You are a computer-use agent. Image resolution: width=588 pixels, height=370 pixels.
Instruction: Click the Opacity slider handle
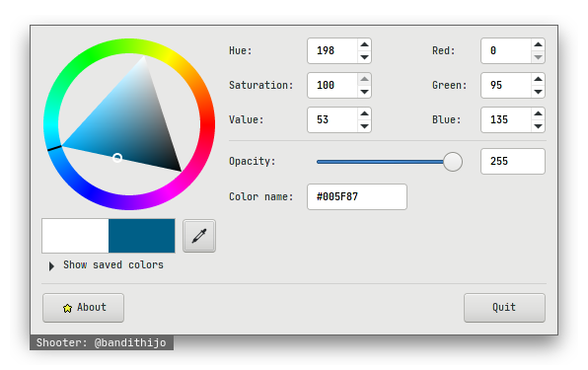coord(453,162)
